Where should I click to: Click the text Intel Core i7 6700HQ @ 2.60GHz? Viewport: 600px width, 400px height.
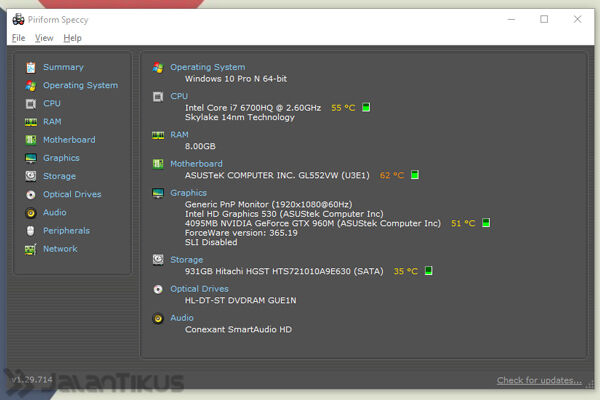point(253,108)
